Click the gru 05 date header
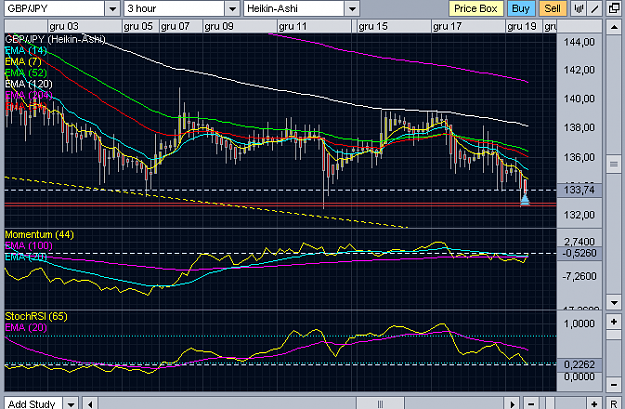The width and height of the screenshot is (625, 409). pos(138,26)
